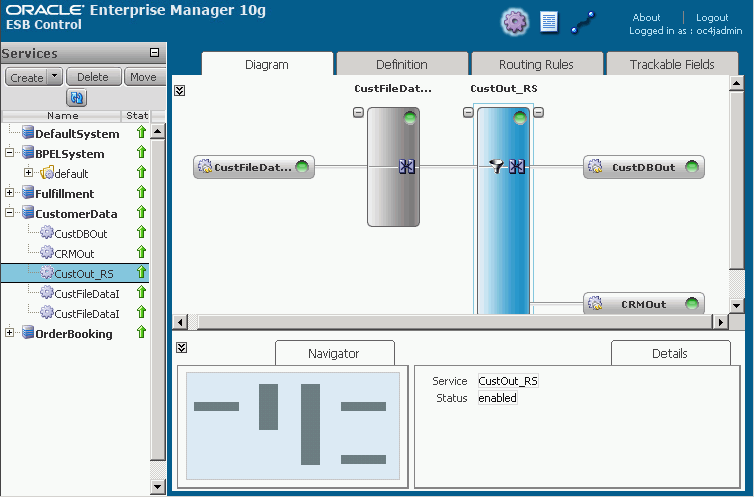
Task: Select the Details tab
Action: tap(670, 353)
